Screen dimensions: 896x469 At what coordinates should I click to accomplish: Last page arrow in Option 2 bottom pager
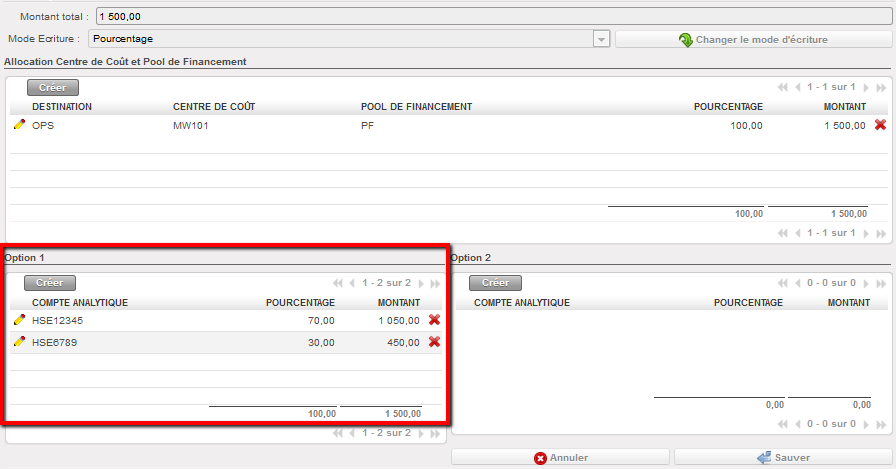pos(881,424)
